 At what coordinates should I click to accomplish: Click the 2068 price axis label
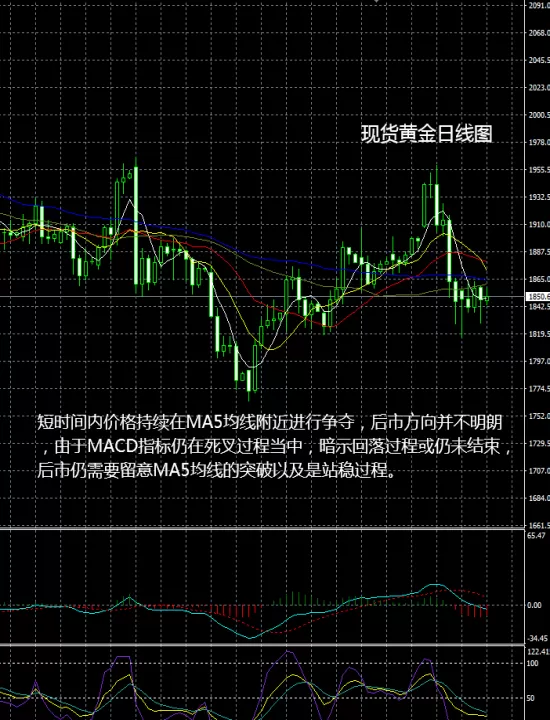(x=539, y=33)
